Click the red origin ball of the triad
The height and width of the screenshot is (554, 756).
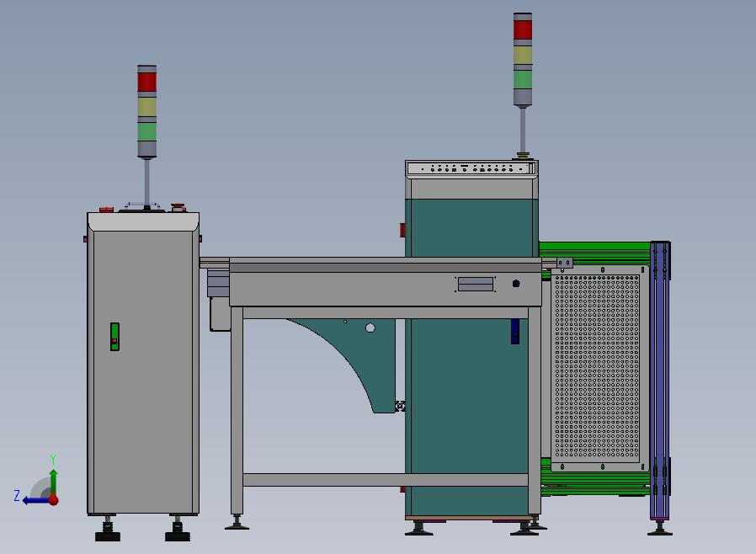pyautogui.click(x=54, y=500)
